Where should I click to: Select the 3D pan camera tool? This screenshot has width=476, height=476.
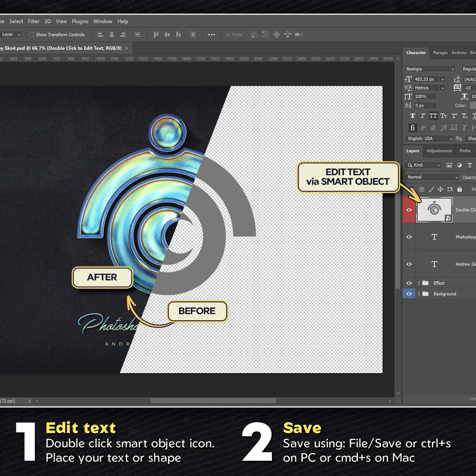[x=277, y=35]
